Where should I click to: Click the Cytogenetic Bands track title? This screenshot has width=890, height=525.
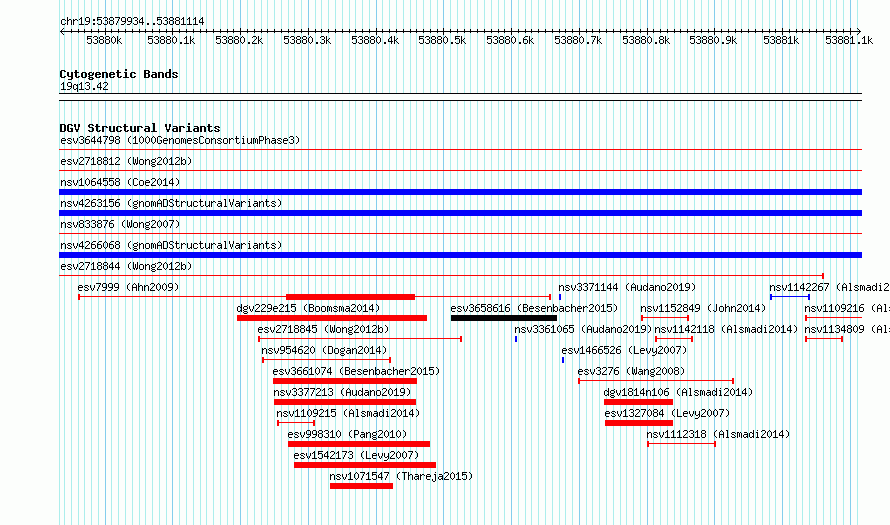tap(119, 74)
